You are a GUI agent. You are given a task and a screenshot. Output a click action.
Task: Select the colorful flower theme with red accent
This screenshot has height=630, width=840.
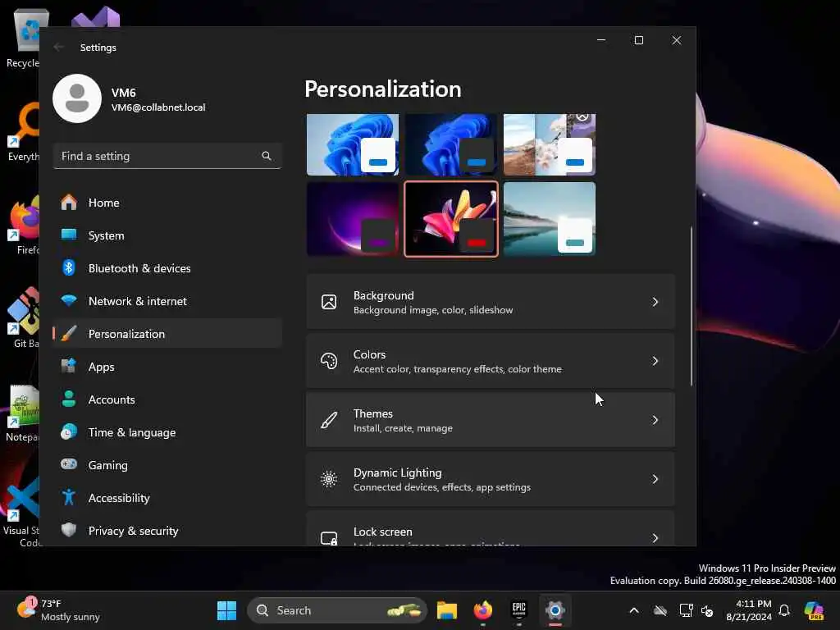tap(451, 218)
